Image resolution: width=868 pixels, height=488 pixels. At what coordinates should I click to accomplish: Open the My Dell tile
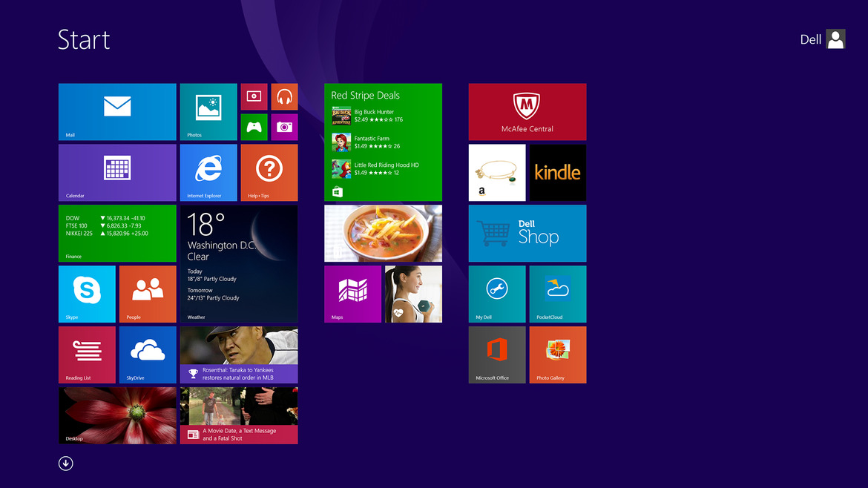click(x=497, y=294)
